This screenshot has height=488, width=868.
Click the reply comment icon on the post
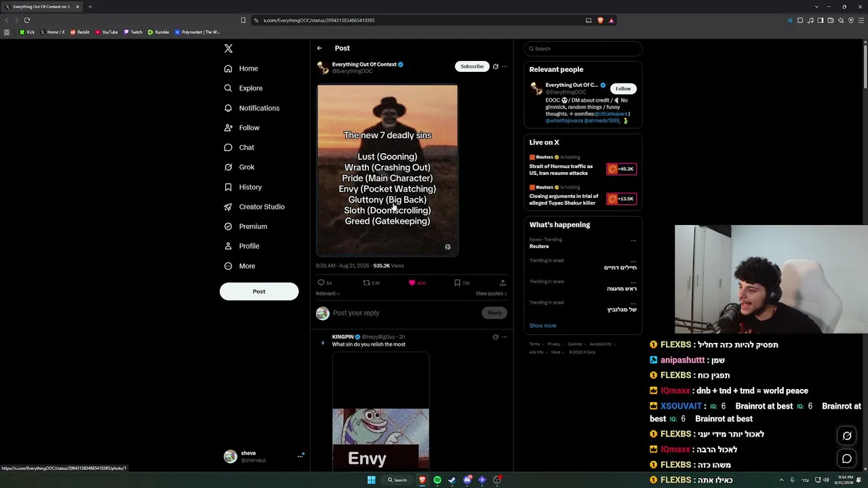321,283
